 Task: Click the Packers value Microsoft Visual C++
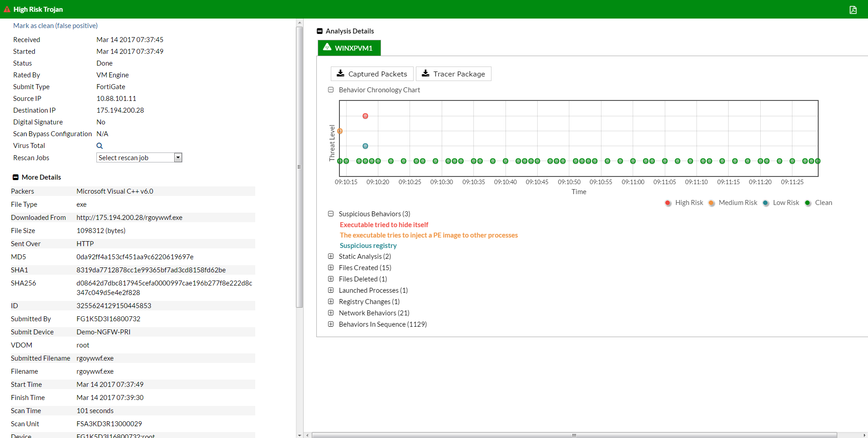115,191
